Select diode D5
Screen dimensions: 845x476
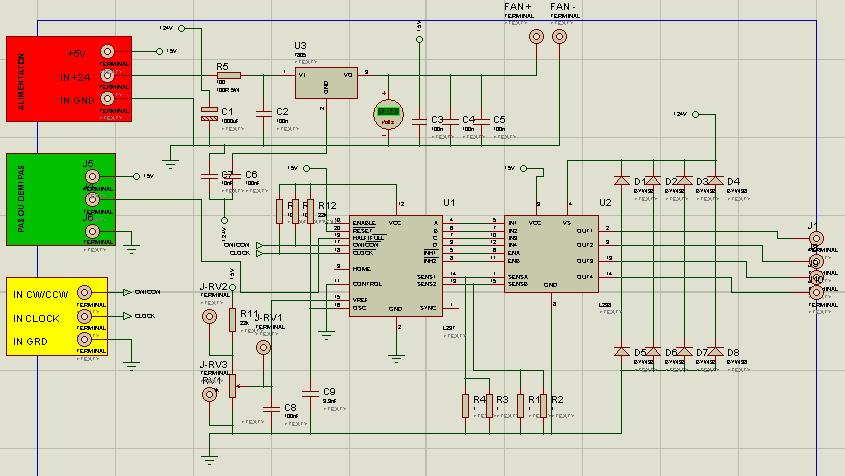pos(622,351)
